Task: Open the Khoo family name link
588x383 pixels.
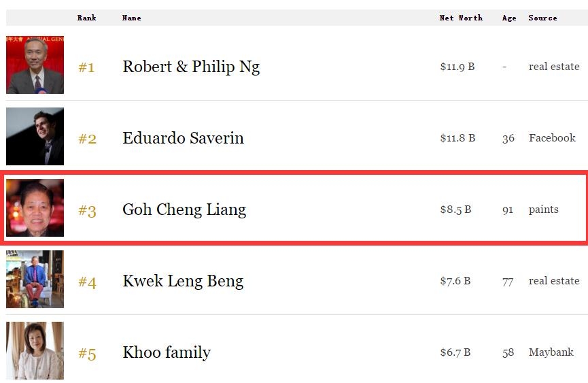Action: point(167,352)
